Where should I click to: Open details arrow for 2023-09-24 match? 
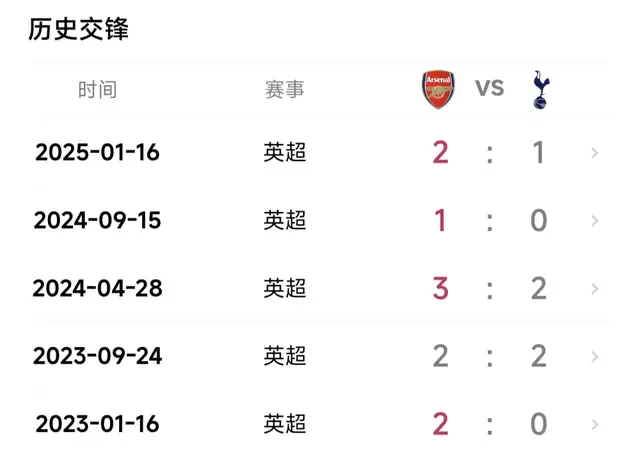pyautogui.click(x=596, y=357)
